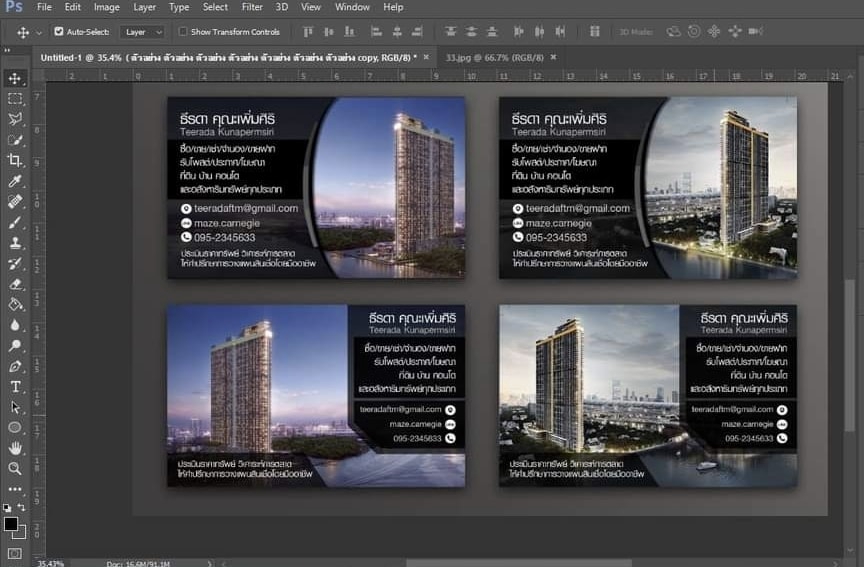Click the foreground color swatch
The image size is (864, 567).
[x=11, y=524]
